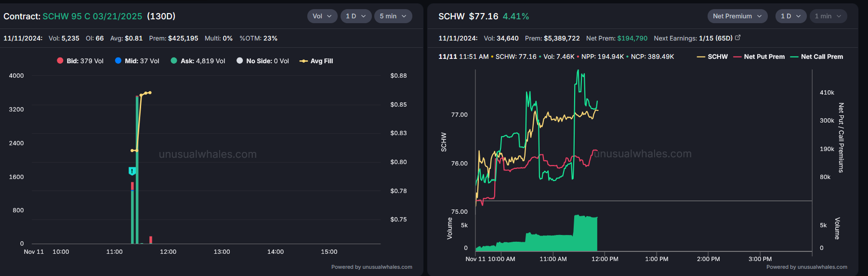Open the Vol metric dropdown
Image resolution: width=868 pixels, height=276 pixels.
click(322, 16)
